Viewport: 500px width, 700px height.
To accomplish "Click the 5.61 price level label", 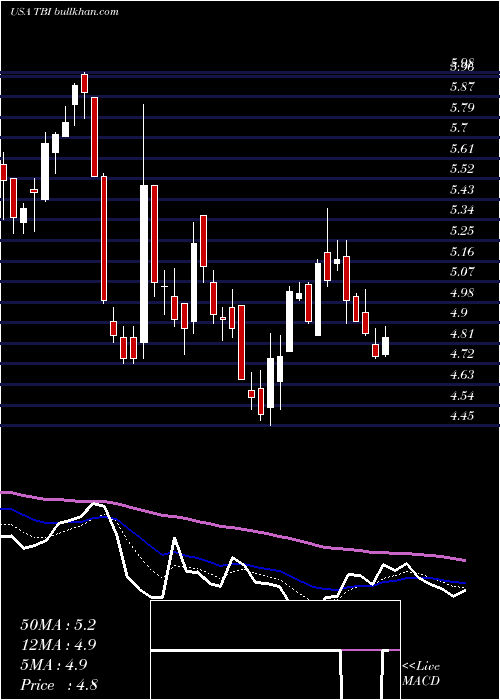I will [462, 149].
